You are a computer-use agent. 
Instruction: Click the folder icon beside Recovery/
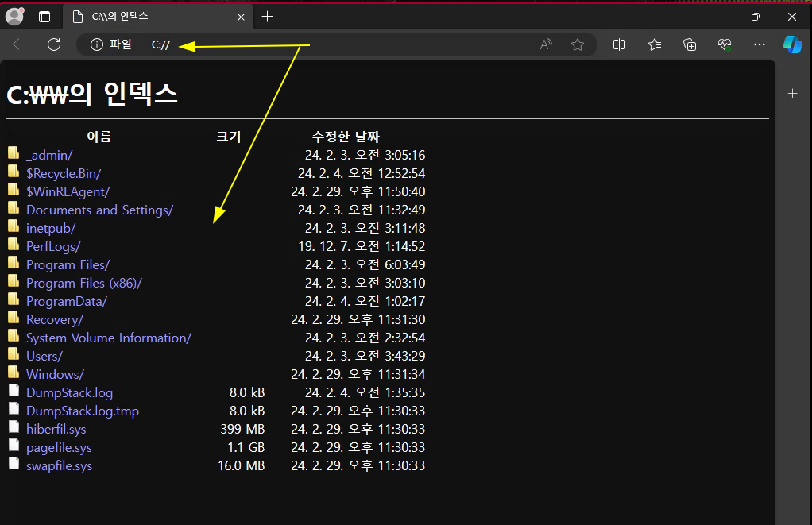[x=14, y=318]
